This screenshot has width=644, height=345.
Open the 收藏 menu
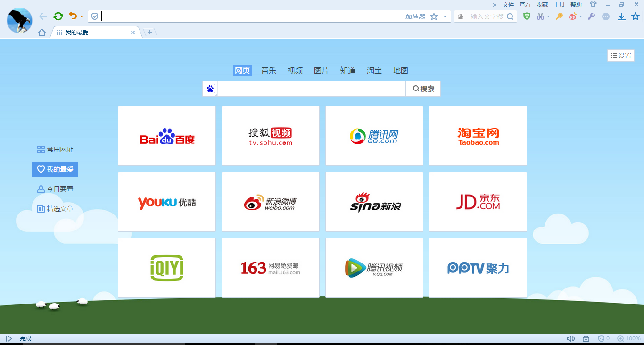point(542,5)
